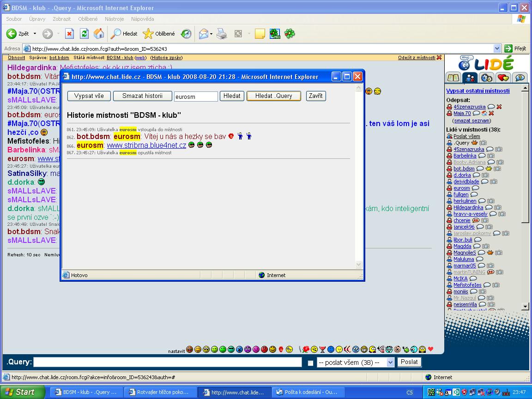
Task: Insert the red lips emoticon
Action: tap(281, 350)
